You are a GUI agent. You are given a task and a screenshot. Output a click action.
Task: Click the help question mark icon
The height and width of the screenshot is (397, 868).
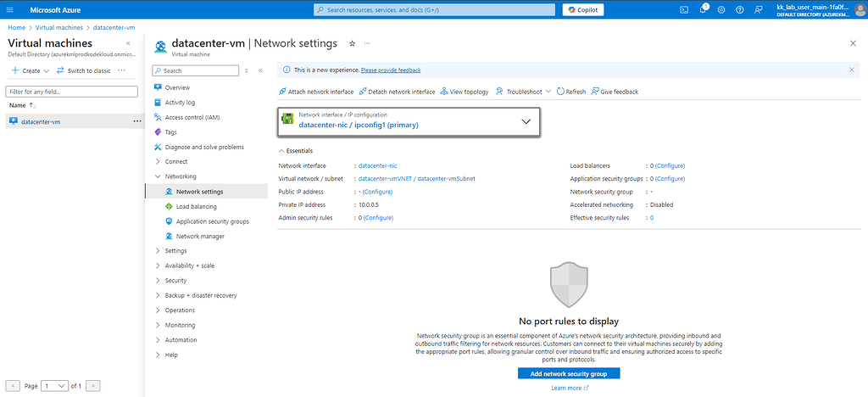[739, 9]
